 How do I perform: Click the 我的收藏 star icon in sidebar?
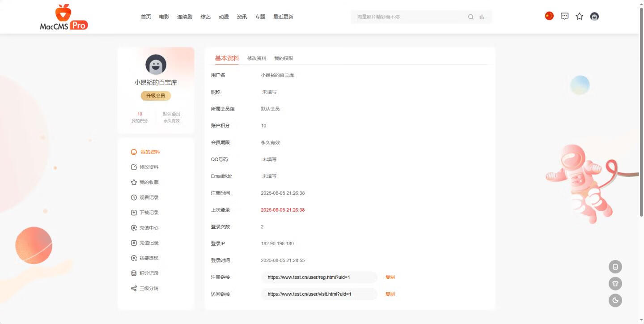[134, 183]
